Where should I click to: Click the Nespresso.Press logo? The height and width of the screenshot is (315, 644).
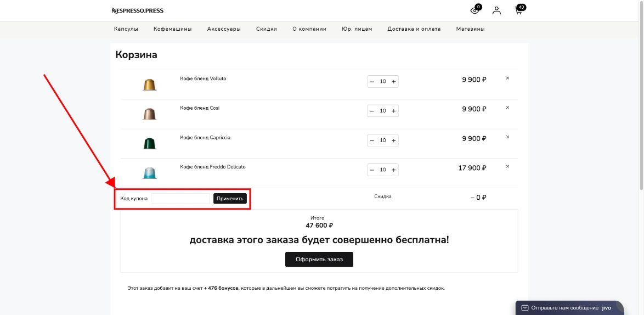click(137, 10)
